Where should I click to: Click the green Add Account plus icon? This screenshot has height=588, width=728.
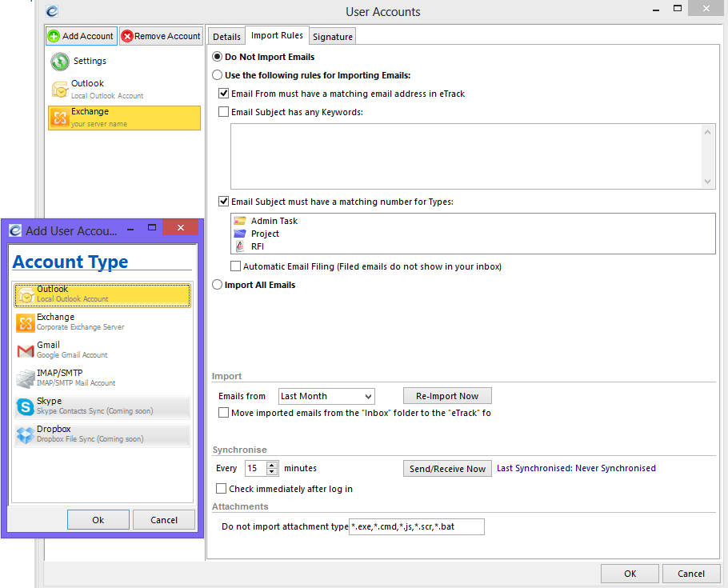point(54,36)
